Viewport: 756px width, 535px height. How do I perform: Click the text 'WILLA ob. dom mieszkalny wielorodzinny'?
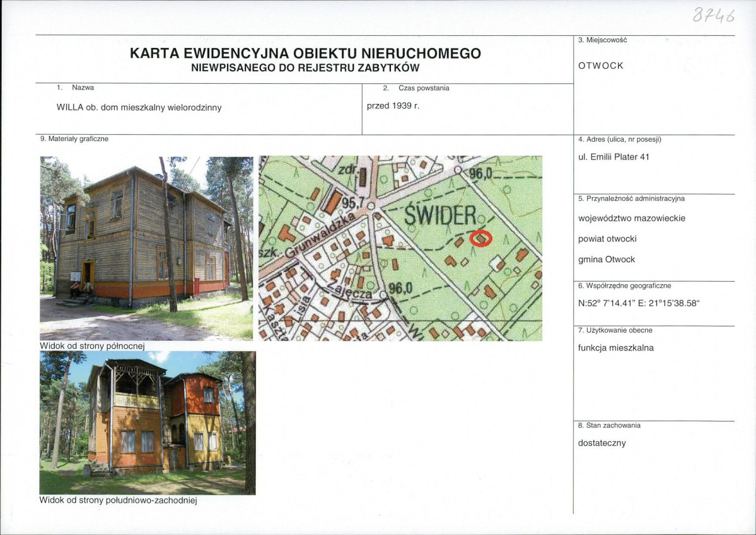click(x=139, y=108)
